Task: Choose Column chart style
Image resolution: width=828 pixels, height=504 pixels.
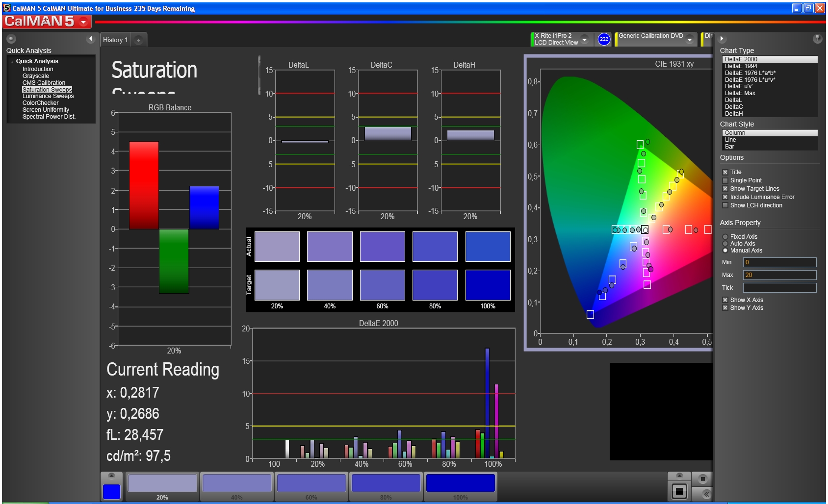Action: pyautogui.click(x=770, y=133)
